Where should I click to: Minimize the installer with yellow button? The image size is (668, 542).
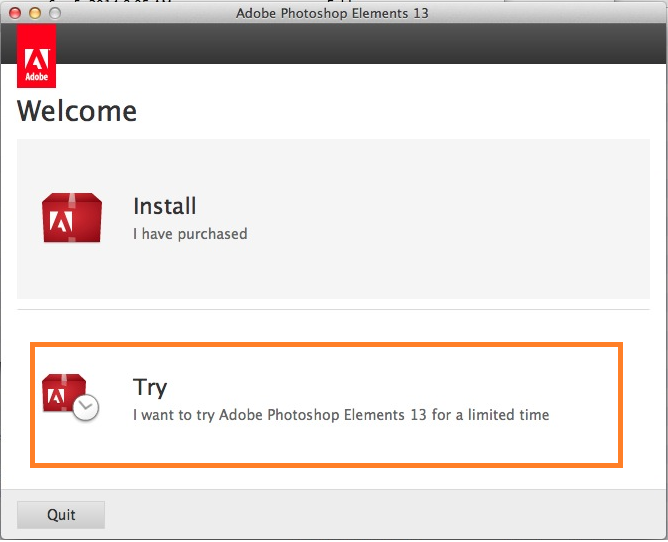pyautogui.click(x=34, y=13)
